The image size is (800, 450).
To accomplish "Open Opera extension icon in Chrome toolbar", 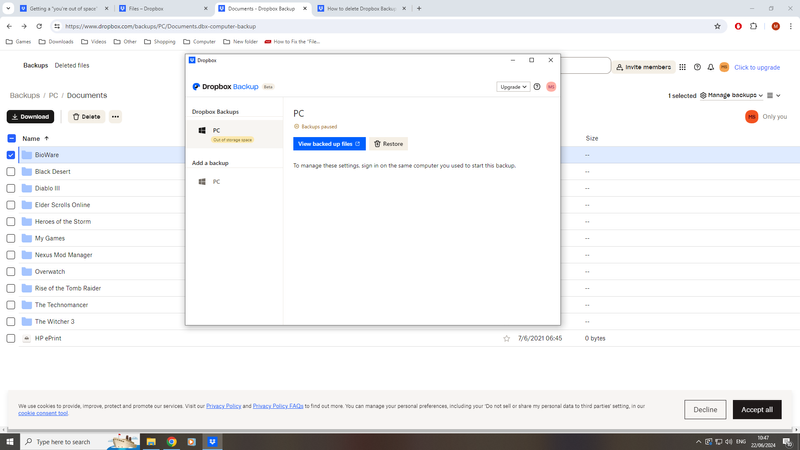I will tap(738, 26).
